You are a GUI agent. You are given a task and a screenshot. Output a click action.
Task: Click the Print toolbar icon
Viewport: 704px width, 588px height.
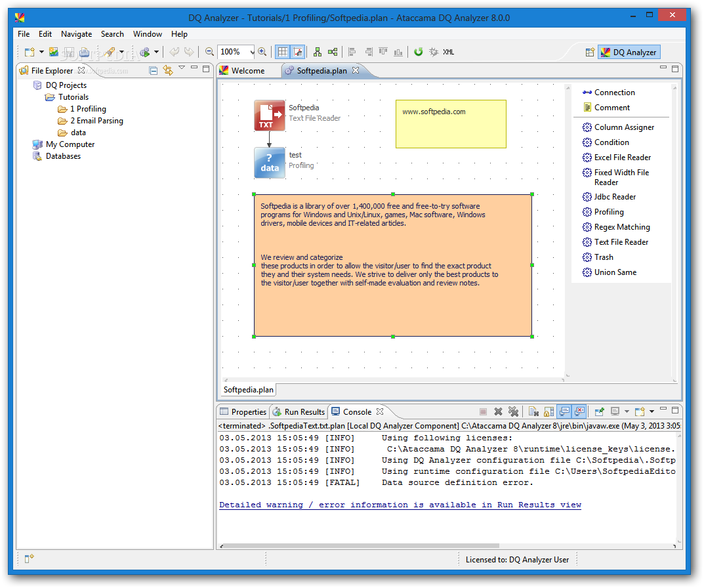(x=85, y=52)
